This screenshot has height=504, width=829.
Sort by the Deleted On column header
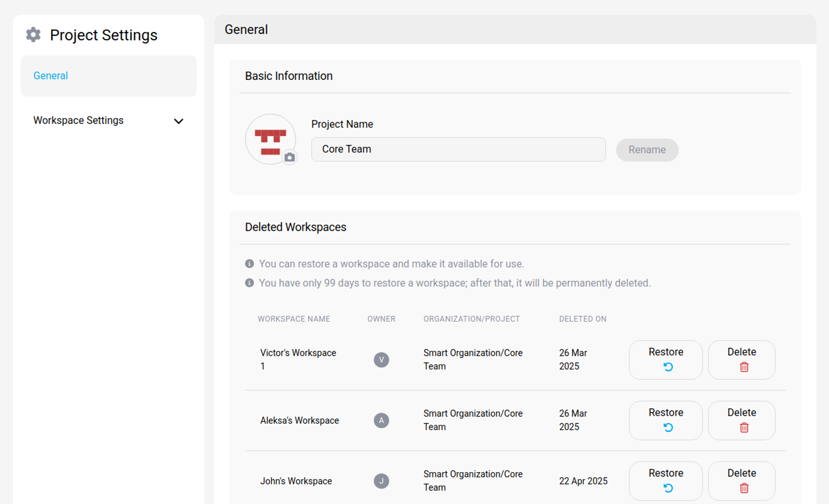click(582, 319)
